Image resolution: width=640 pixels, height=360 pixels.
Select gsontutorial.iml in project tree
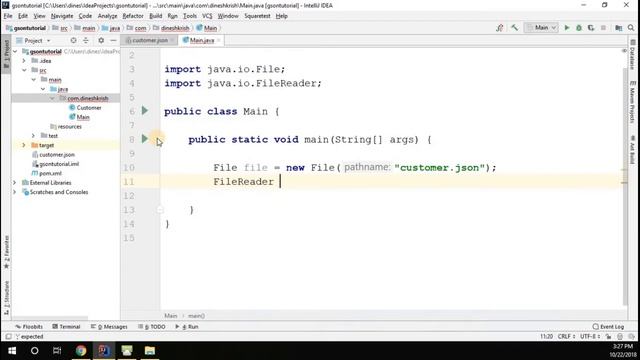click(x=56, y=164)
